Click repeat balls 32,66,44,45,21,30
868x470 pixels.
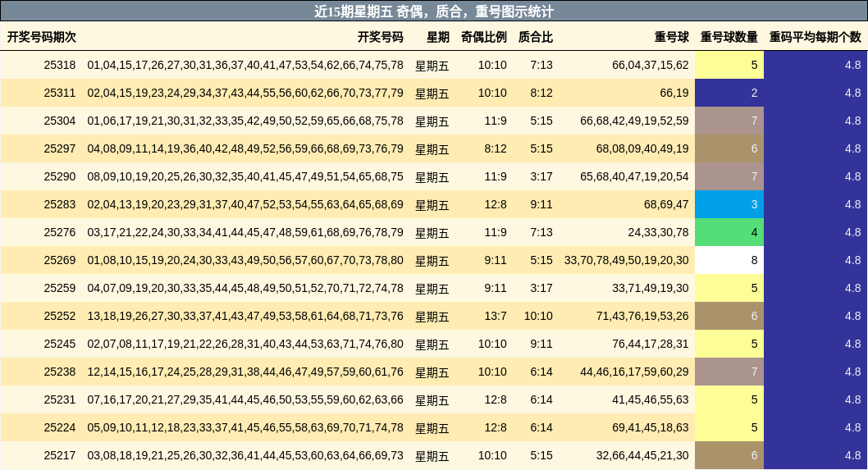click(x=642, y=455)
